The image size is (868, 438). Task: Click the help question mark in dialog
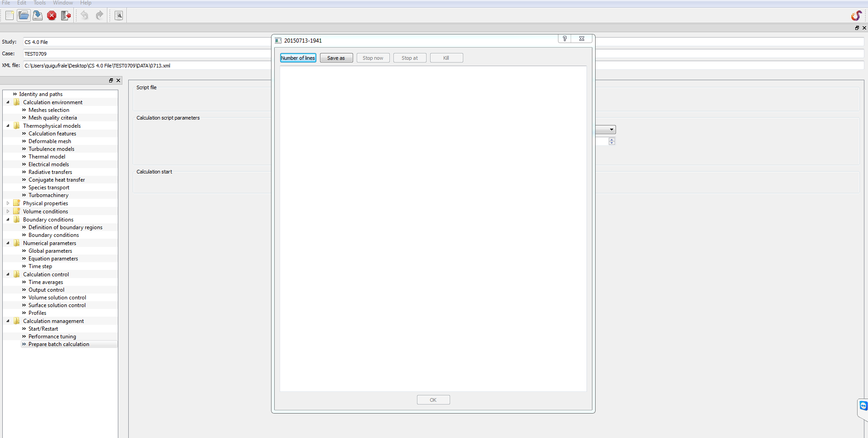click(564, 39)
